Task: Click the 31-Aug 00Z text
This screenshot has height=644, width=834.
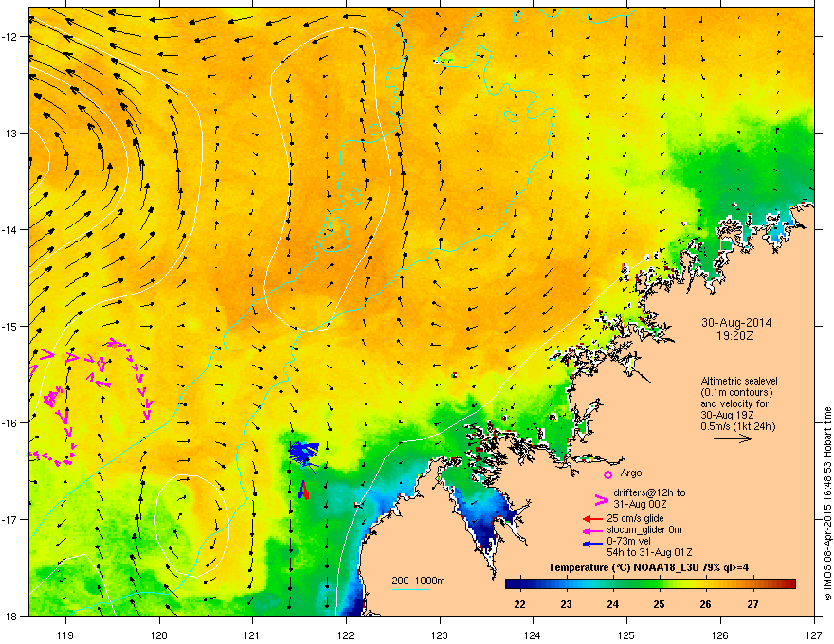Action: (640, 504)
